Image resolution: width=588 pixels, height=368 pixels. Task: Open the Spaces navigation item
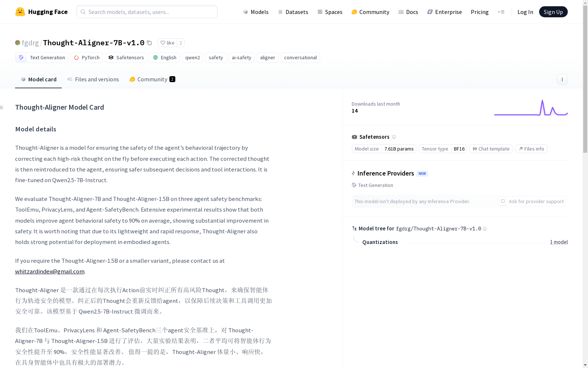pos(330,12)
